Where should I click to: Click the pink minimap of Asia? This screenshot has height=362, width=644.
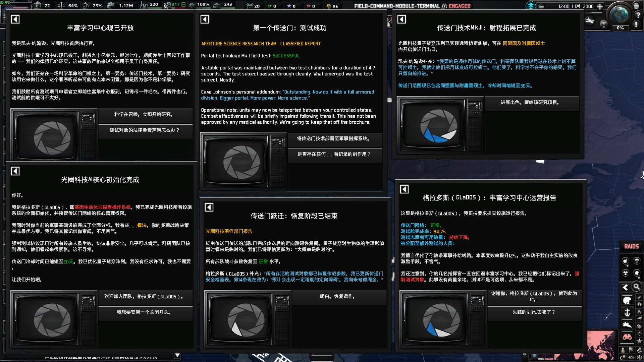click(x=602, y=346)
